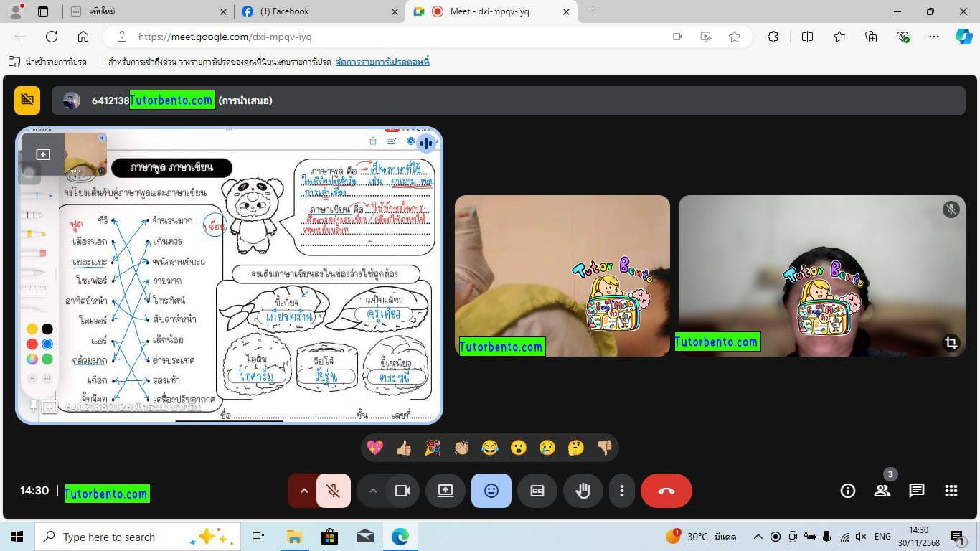Open the in-call chat panel
980x551 pixels.
click(x=916, y=491)
